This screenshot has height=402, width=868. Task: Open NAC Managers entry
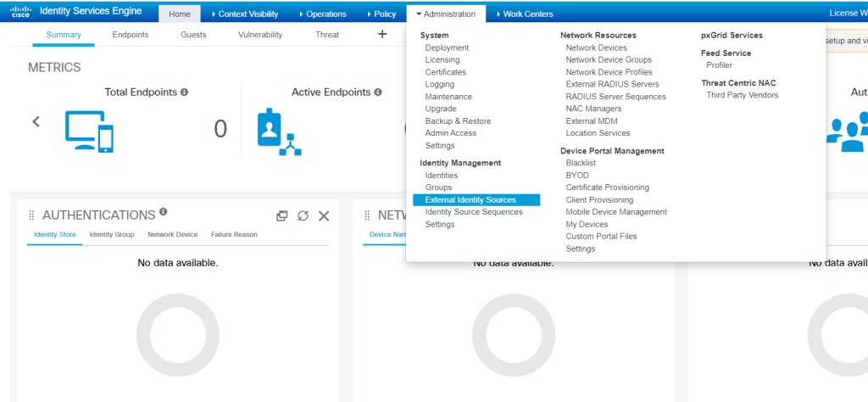(593, 109)
